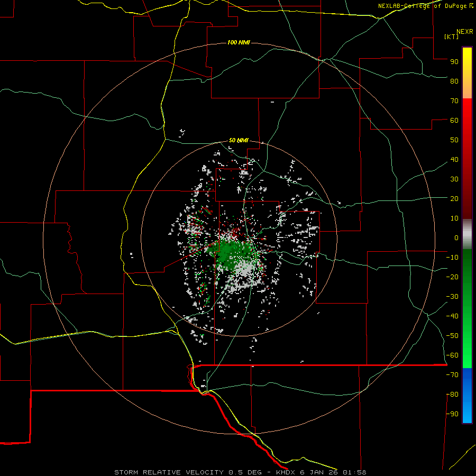476x476 pixels.
Task: Click the bright green segment near -60
Action: click(x=467, y=356)
